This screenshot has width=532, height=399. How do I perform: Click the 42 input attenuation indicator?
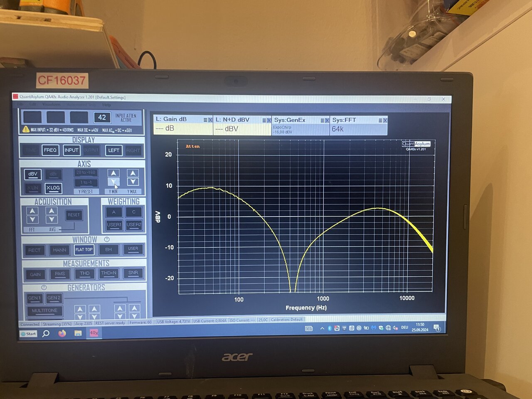pyautogui.click(x=102, y=117)
